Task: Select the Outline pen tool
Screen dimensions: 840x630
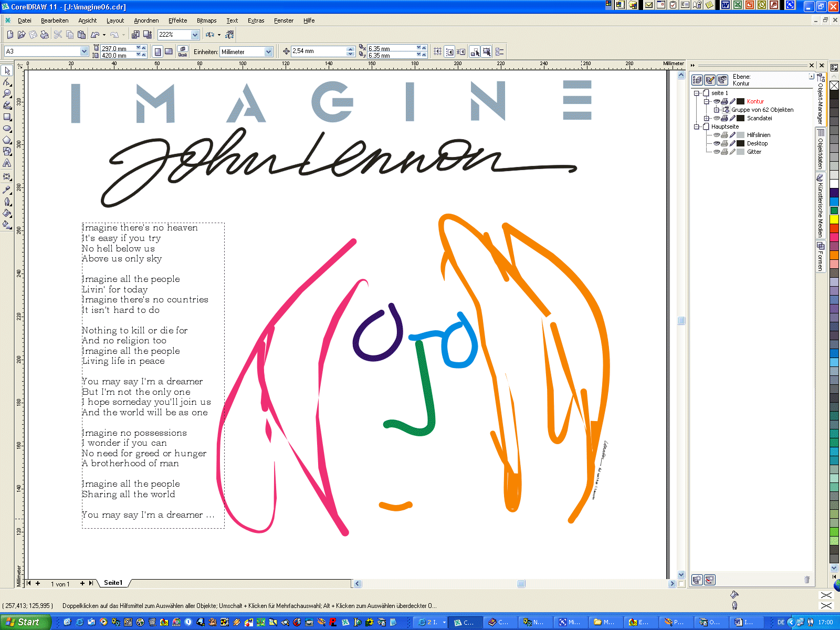Action: [x=7, y=202]
